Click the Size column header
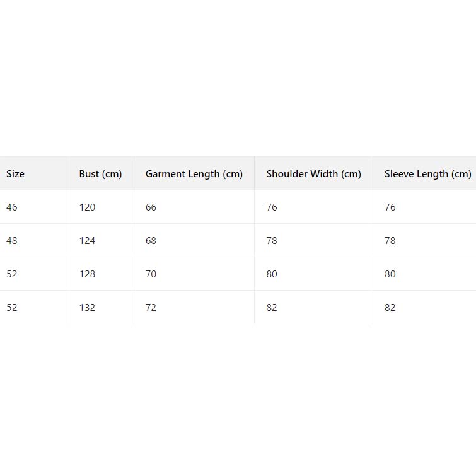The width and height of the screenshot is (476, 476). pos(16,174)
